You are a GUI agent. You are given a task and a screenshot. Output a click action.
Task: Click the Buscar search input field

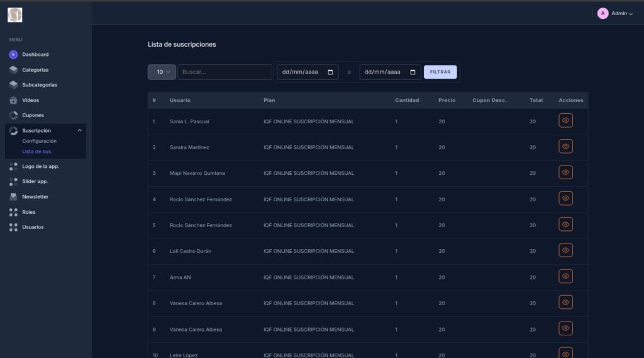point(225,72)
